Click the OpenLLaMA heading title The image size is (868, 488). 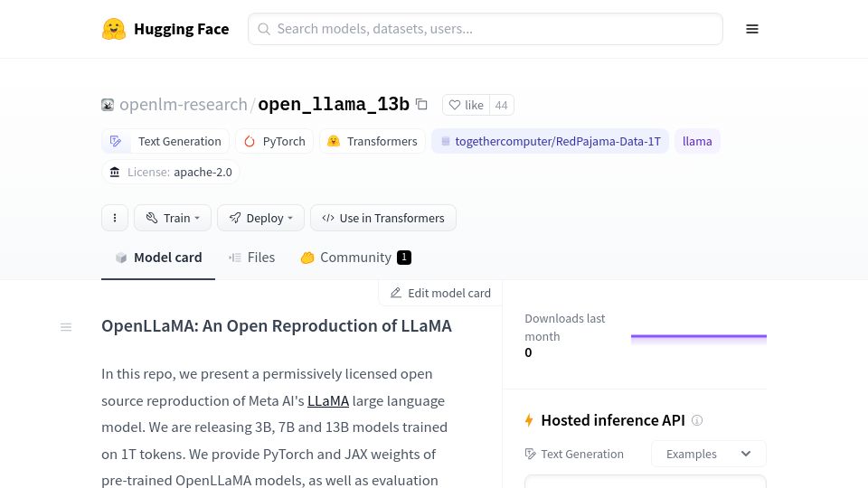click(x=277, y=326)
